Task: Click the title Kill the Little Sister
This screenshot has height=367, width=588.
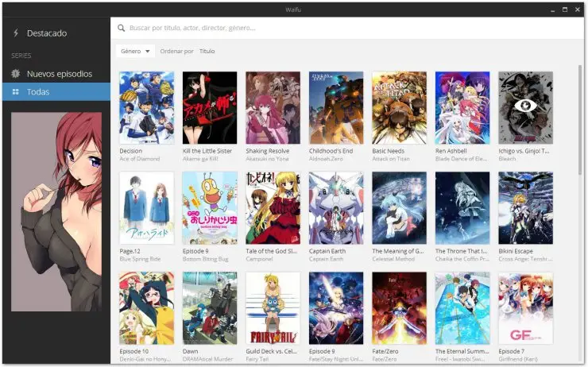Action: click(x=207, y=151)
